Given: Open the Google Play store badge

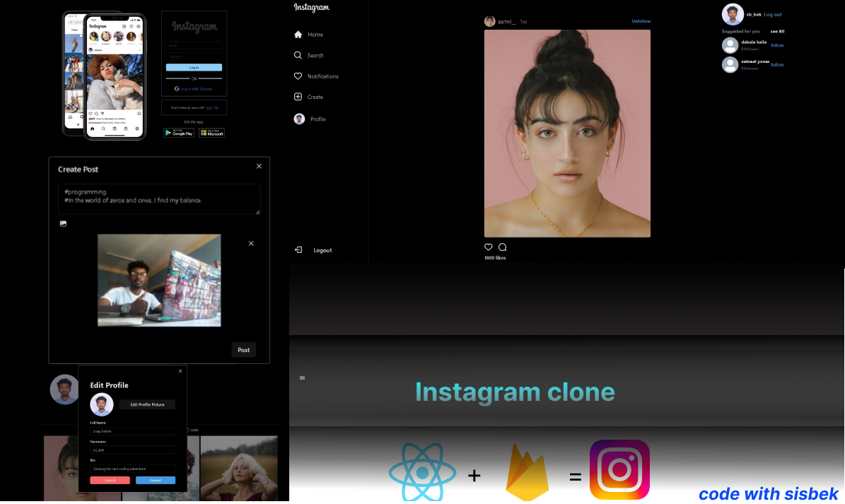Looking at the screenshot, I should [x=179, y=132].
